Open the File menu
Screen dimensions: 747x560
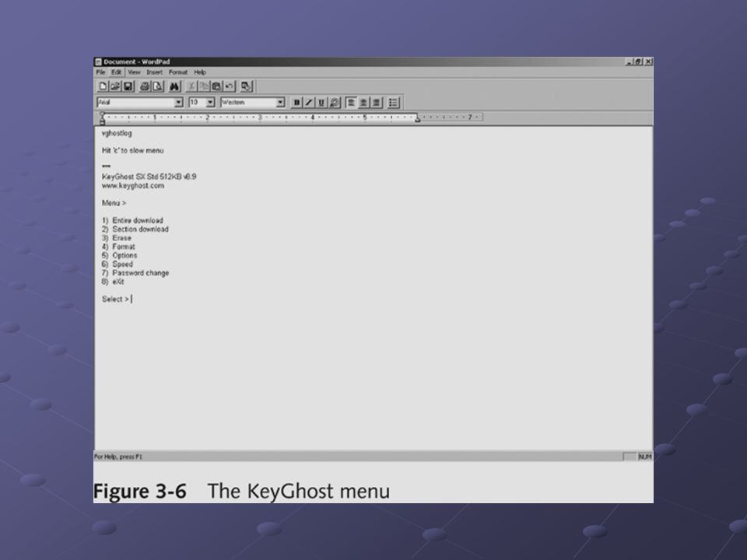[100, 72]
